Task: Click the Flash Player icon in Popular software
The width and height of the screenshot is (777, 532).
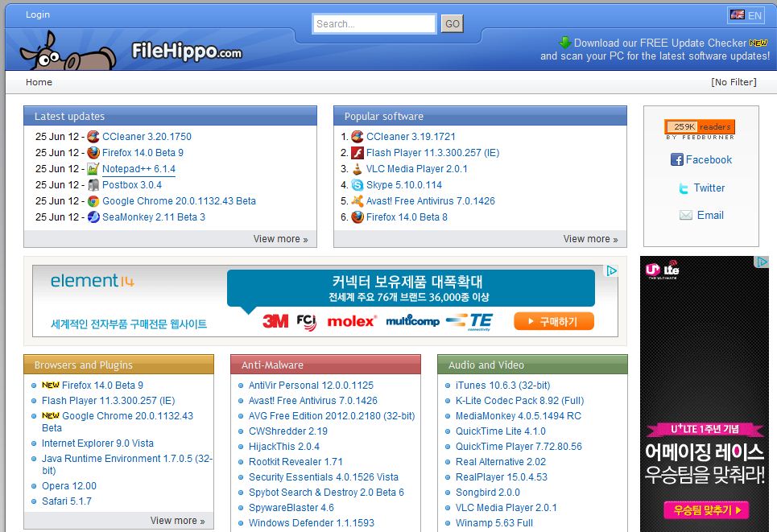Action: tap(358, 153)
